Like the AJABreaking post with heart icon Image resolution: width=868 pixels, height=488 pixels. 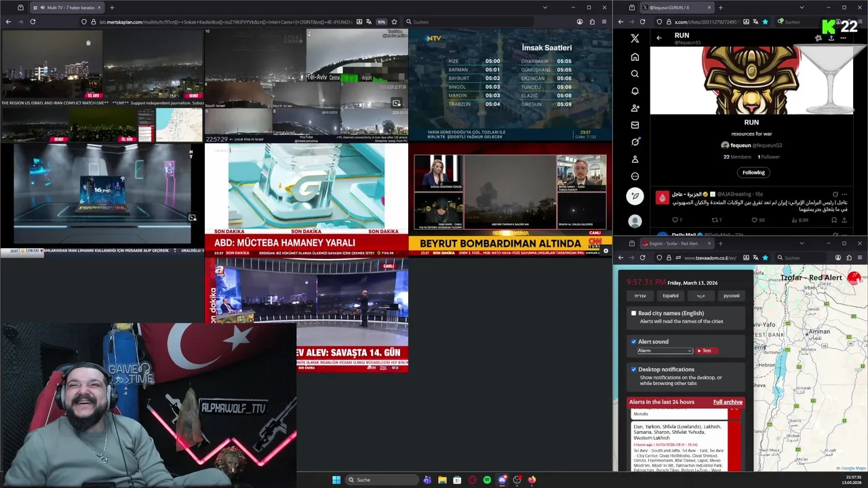[x=754, y=220]
